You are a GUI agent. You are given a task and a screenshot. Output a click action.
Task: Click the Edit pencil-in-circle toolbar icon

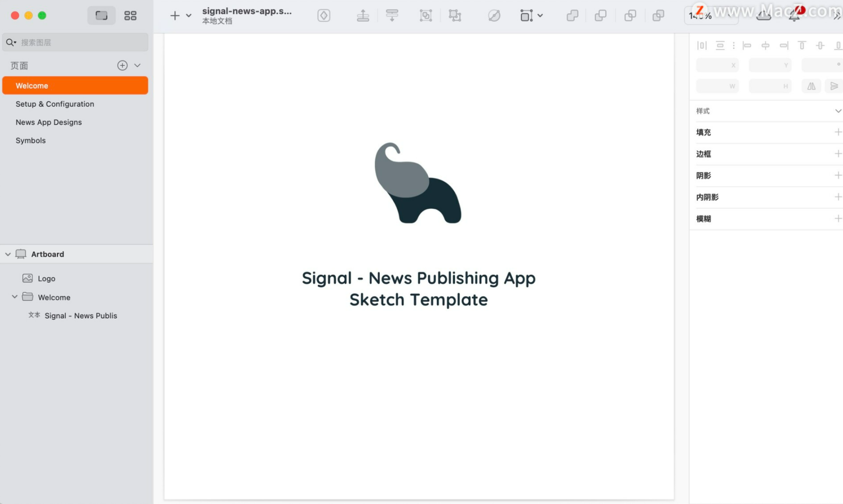click(x=494, y=16)
